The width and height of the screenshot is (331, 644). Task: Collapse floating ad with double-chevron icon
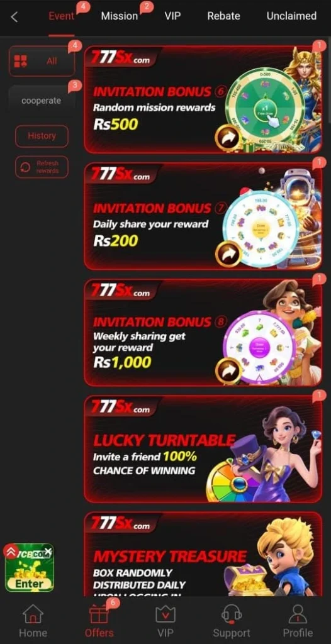pyautogui.click(x=11, y=551)
